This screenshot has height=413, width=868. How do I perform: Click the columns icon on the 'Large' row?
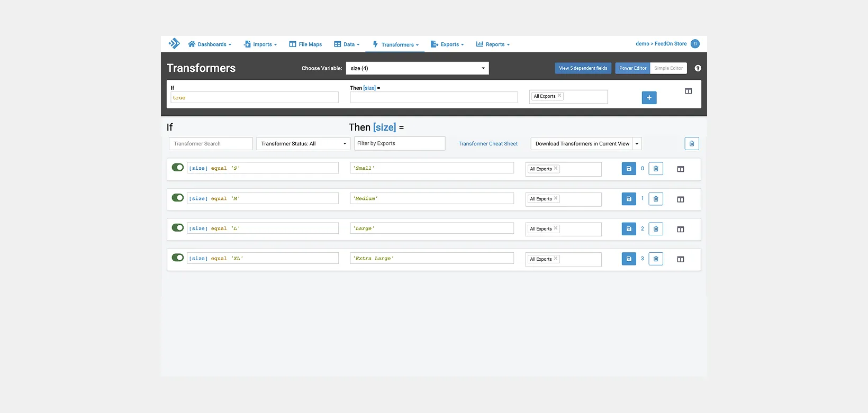pos(681,230)
